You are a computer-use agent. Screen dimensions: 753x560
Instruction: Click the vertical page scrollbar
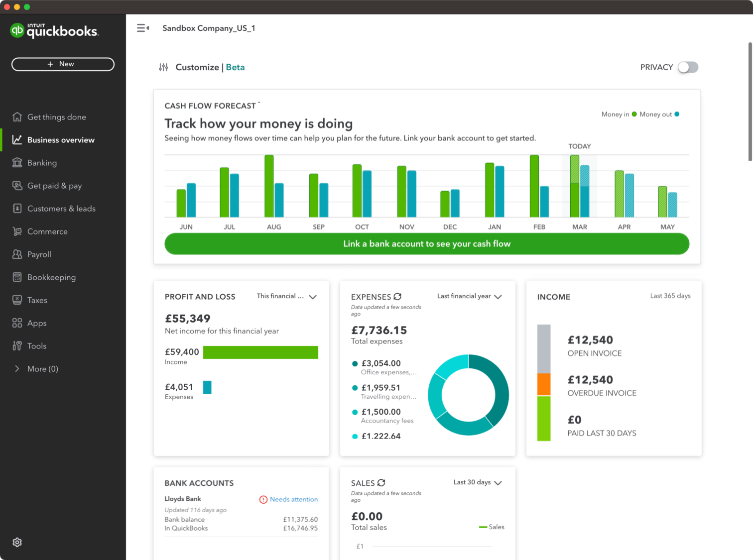[750, 102]
